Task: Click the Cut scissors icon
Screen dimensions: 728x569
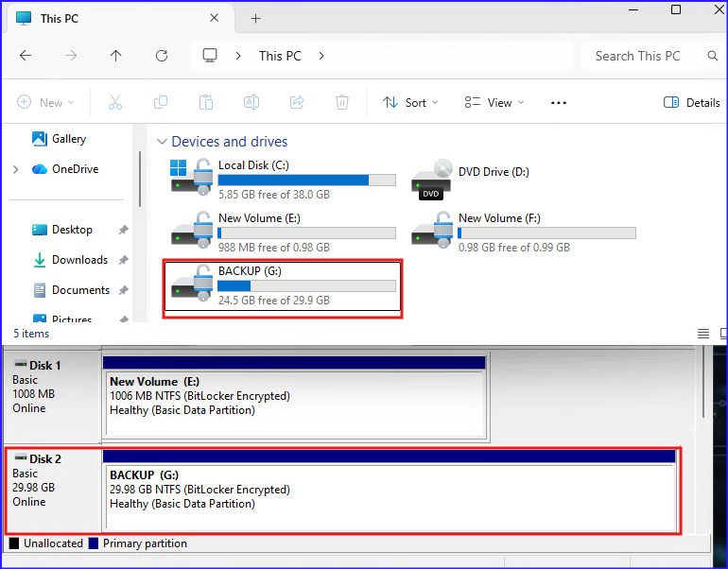Action: (115, 102)
